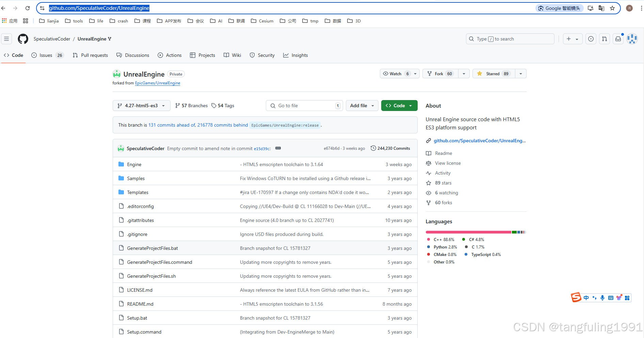644x338 pixels.
Task: Click the Python language color dot
Action: [x=429, y=247]
